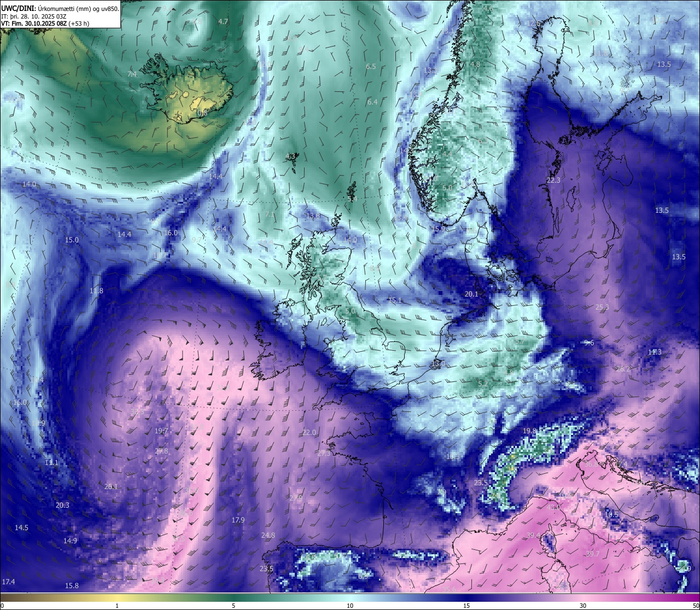
Task: Click the 39.4 value west of Corsica
Action: [x=534, y=536]
